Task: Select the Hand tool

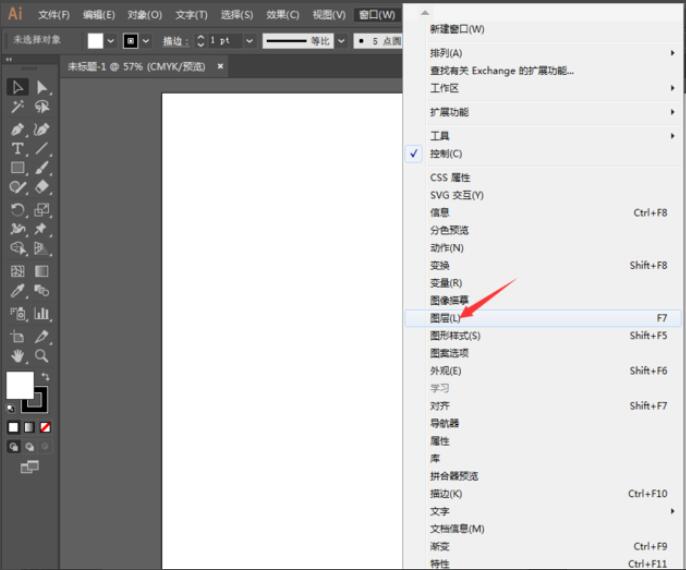Action: 18,355
